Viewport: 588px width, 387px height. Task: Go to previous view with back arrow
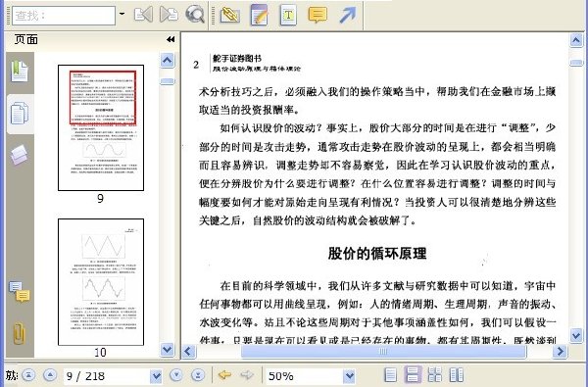pyautogui.click(x=224, y=374)
